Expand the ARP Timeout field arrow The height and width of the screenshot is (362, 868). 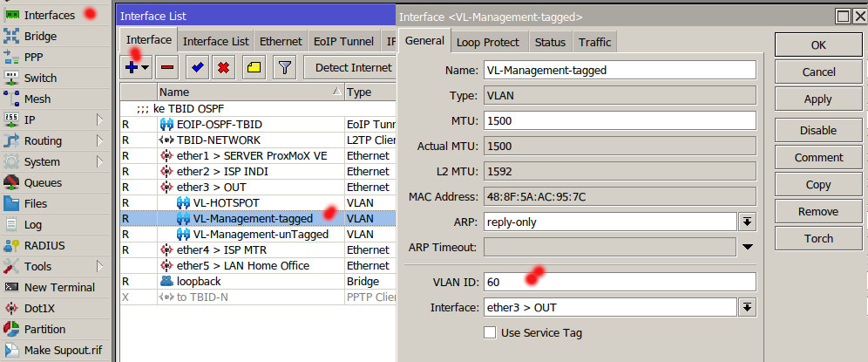click(x=748, y=247)
